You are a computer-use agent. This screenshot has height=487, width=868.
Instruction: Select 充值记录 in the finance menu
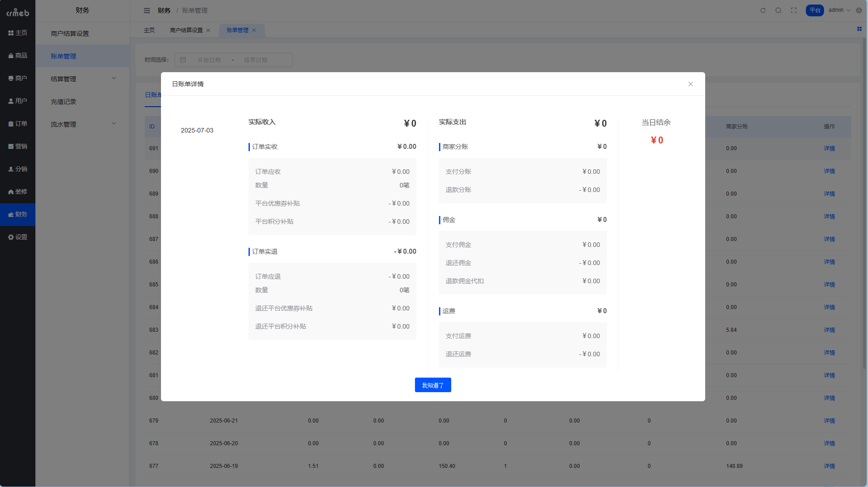[63, 102]
